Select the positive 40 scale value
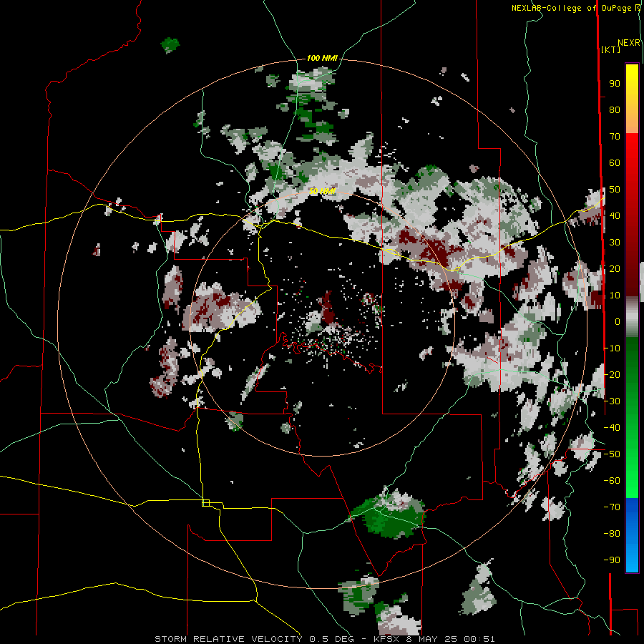This screenshot has height=644, width=644. 615,216
